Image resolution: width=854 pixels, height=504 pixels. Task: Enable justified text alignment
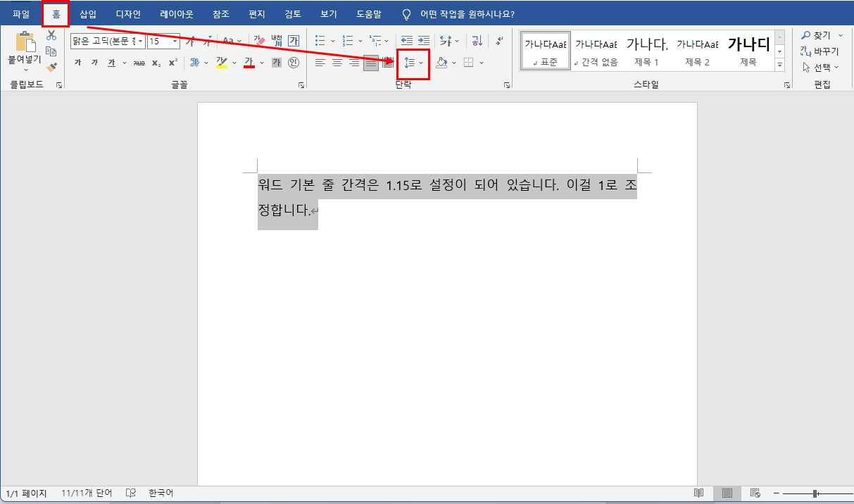coord(370,63)
